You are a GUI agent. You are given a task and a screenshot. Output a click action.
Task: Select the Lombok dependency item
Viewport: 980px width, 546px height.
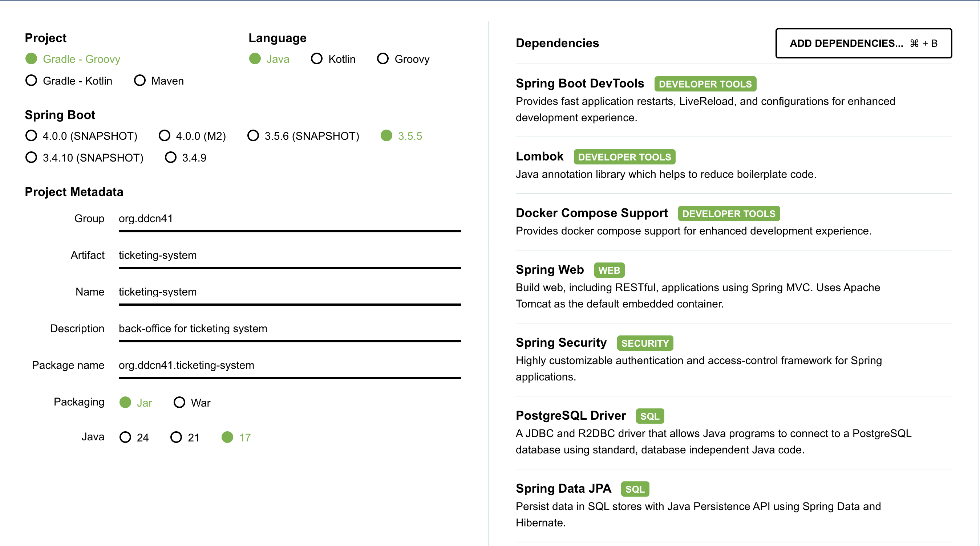539,156
